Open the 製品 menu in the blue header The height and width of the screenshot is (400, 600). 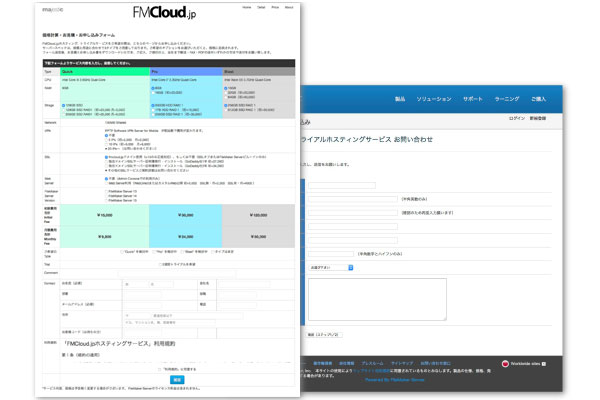(400, 99)
